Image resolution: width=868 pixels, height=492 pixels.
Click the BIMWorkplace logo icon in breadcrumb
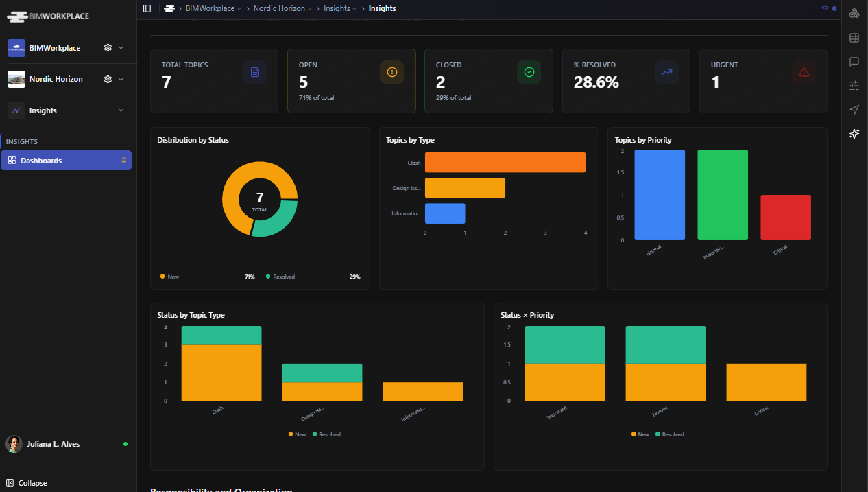point(169,8)
